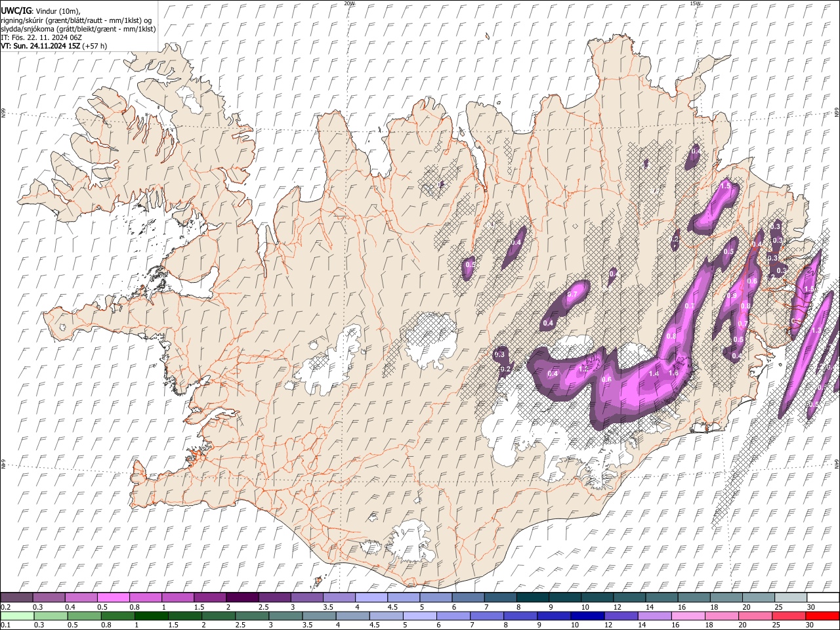840x630 pixels.
Task: Pick the darkest green 1 swatch, lower scale
Action: (x=152, y=616)
